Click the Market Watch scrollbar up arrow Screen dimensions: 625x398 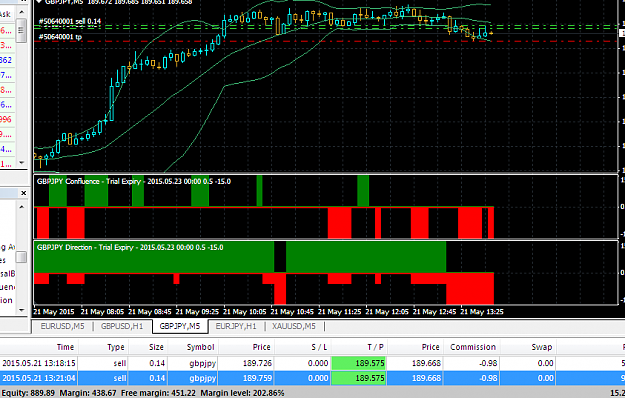[22, 12]
